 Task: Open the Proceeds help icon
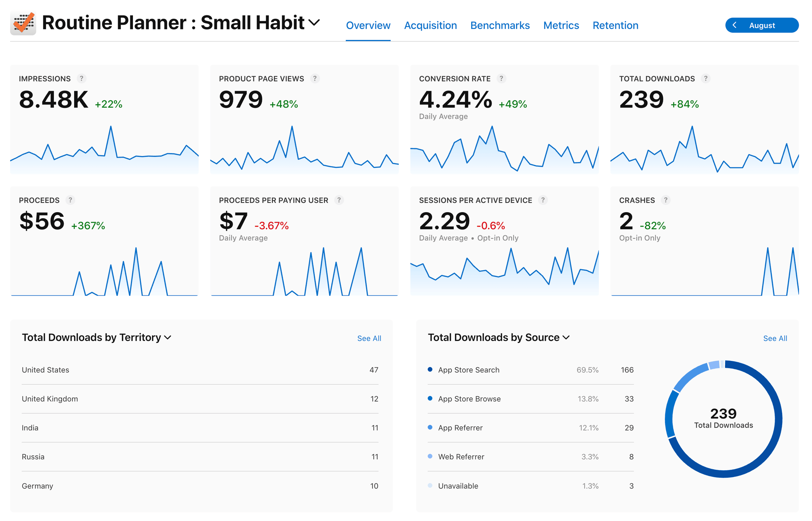(x=70, y=200)
